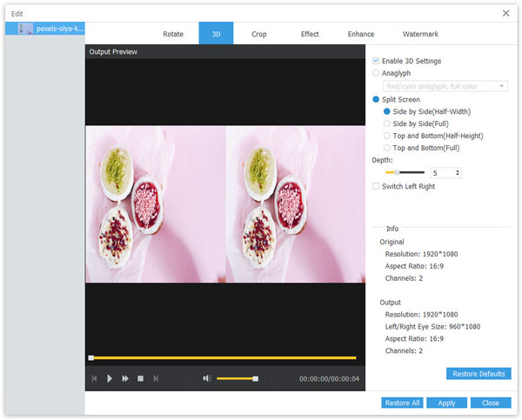
Task: Click Original Resolution: 1920*1080 text
Action: tap(421, 254)
